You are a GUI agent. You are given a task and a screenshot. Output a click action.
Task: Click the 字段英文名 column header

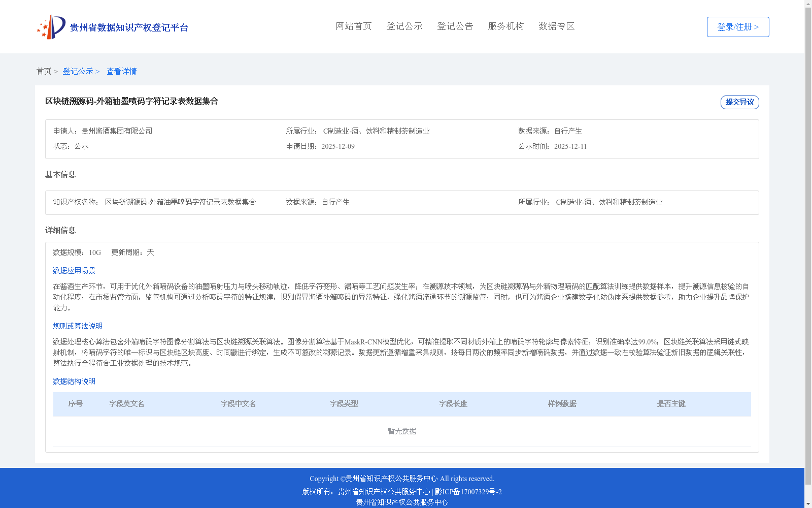[x=127, y=404]
